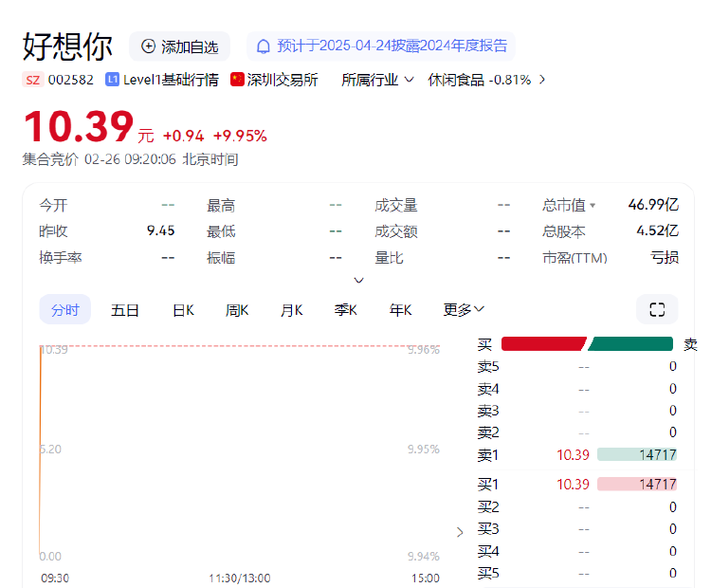Click the 11:30/13:00 axis label
The width and height of the screenshot is (711, 588).
tap(240, 578)
